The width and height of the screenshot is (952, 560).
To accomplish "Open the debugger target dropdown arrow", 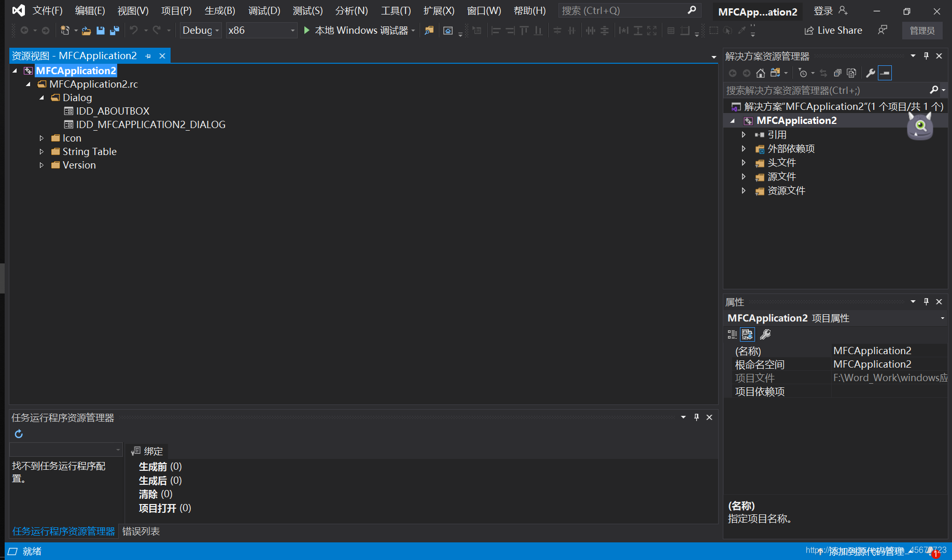I will 413,31.
